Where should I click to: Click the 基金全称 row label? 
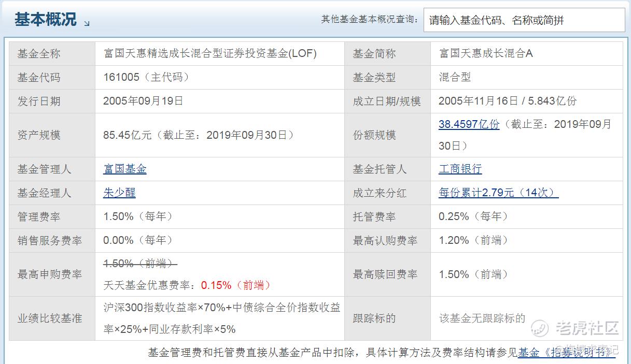pos(39,53)
